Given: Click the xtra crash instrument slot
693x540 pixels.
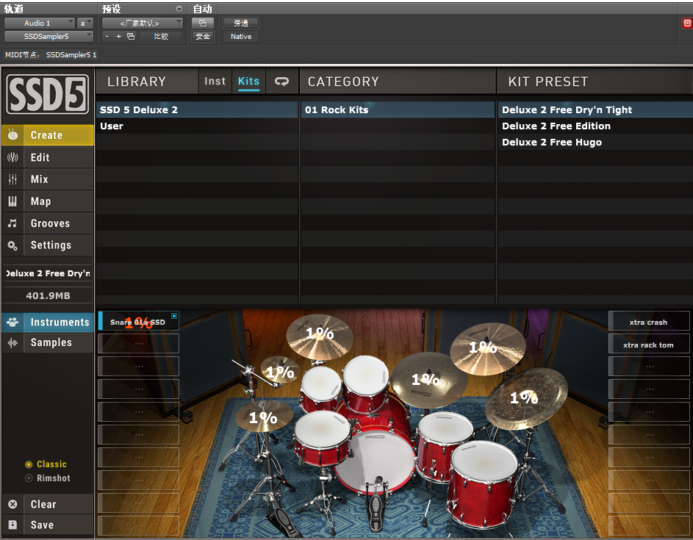Looking at the screenshot, I should 648,322.
